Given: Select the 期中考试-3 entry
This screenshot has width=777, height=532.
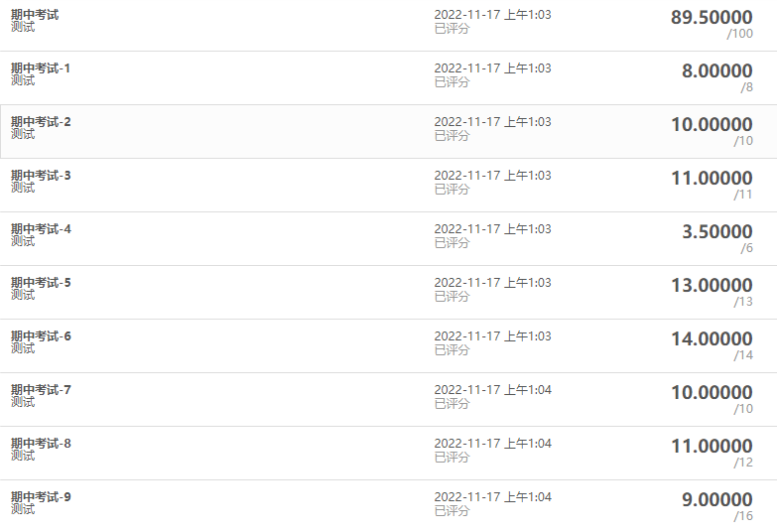Looking at the screenshot, I should 41,176.
